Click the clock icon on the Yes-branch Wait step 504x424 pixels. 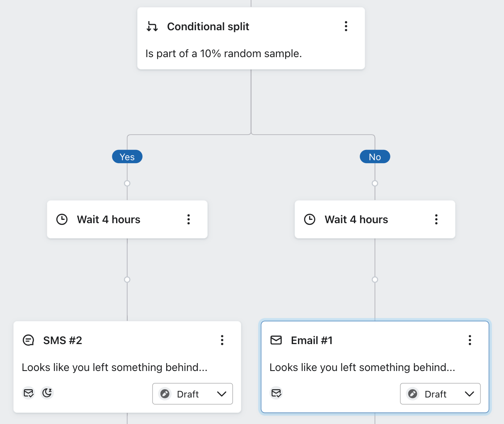pos(62,219)
